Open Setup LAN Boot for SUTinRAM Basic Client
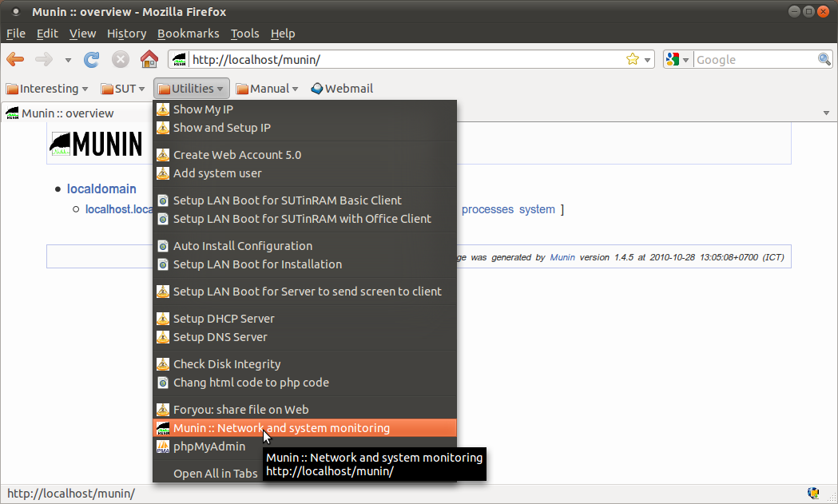 [x=304, y=200]
